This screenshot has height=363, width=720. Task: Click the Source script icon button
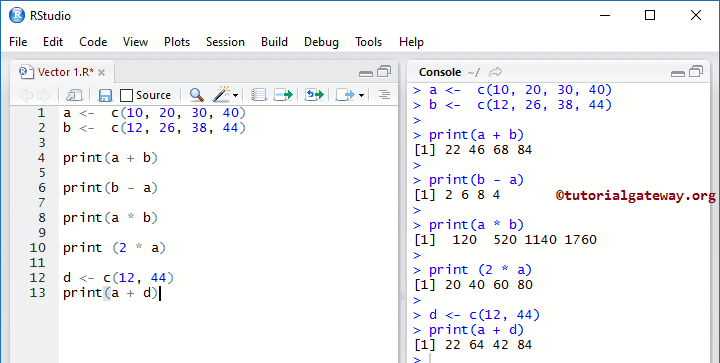click(x=345, y=95)
